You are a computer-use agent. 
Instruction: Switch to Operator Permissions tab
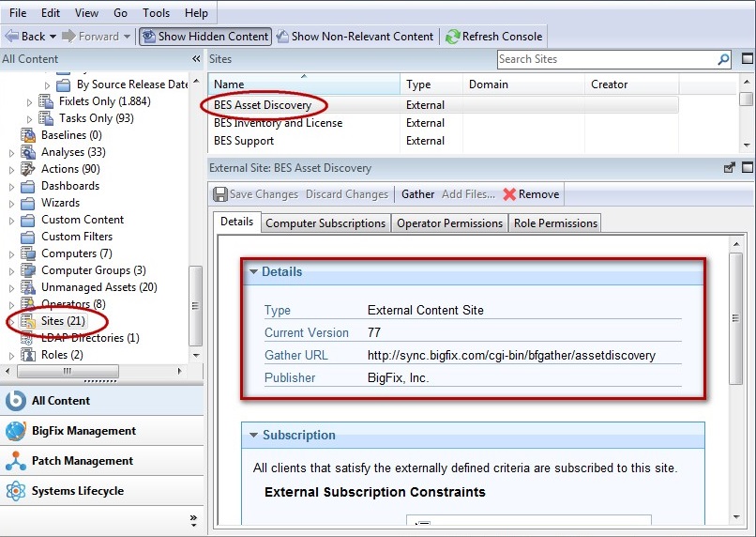(449, 223)
